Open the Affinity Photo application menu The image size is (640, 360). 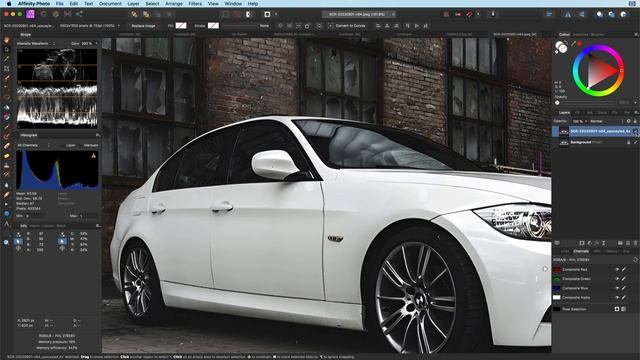(34, 4)
